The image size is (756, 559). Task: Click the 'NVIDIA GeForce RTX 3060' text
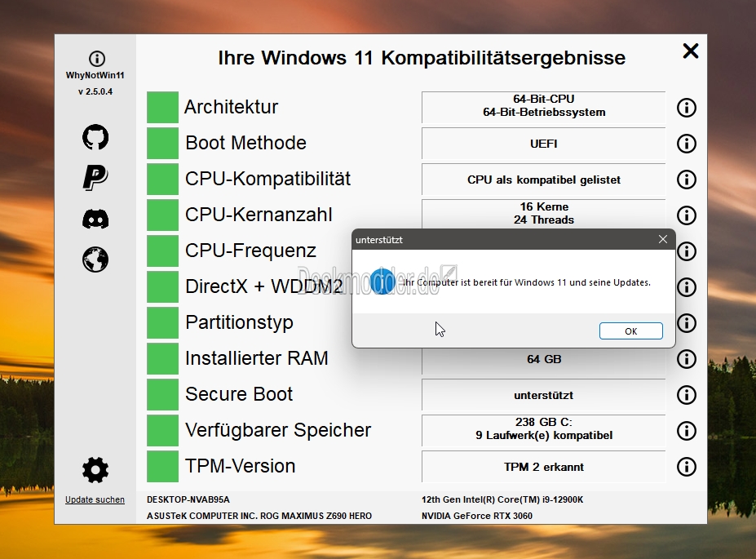pos(477,516)
